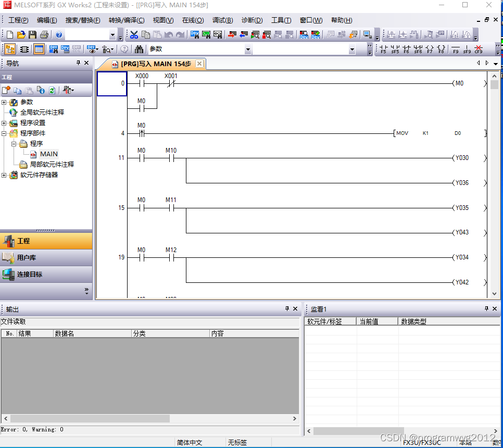The height and width of the screenshot is (448, 503).
Task: Toggle the output window panel icon
Action: click(x=39, y=49)
